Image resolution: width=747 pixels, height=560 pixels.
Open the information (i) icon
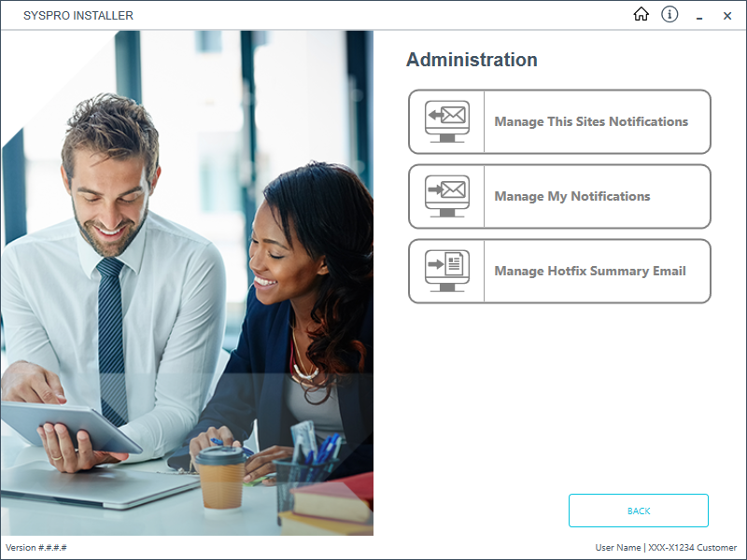click(x=669, y=14)
